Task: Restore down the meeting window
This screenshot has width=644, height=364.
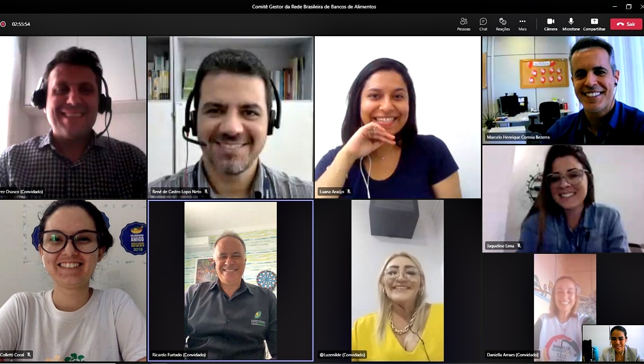Action: pyautogui.click(x=629, y=7)
